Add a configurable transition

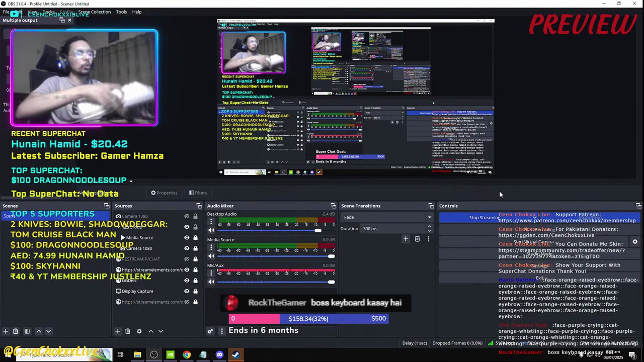406,239
